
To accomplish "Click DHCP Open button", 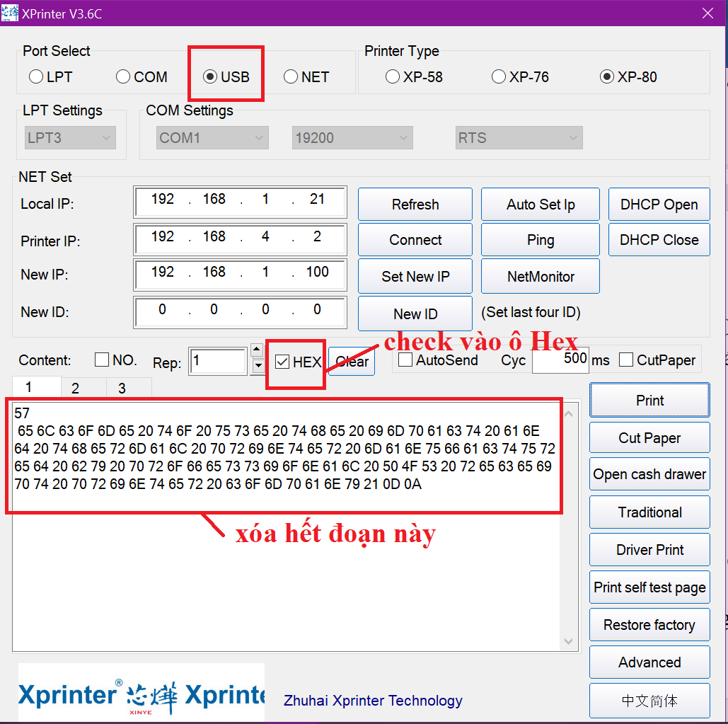I will click(659, 205).
